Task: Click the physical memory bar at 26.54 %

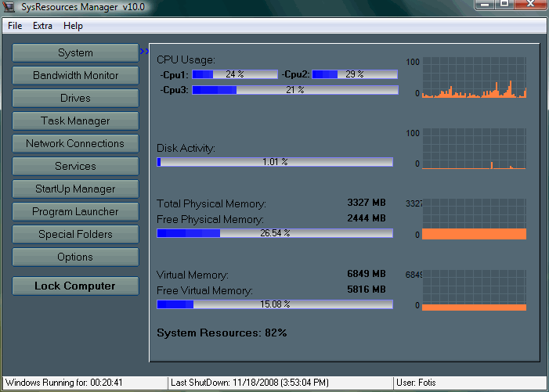Action: click(275, 233)
